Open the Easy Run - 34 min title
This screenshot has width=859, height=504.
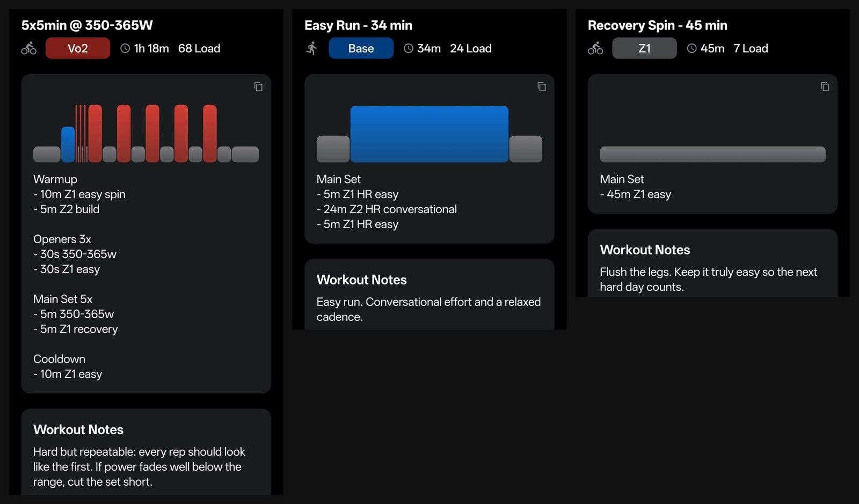coord(358,25)
